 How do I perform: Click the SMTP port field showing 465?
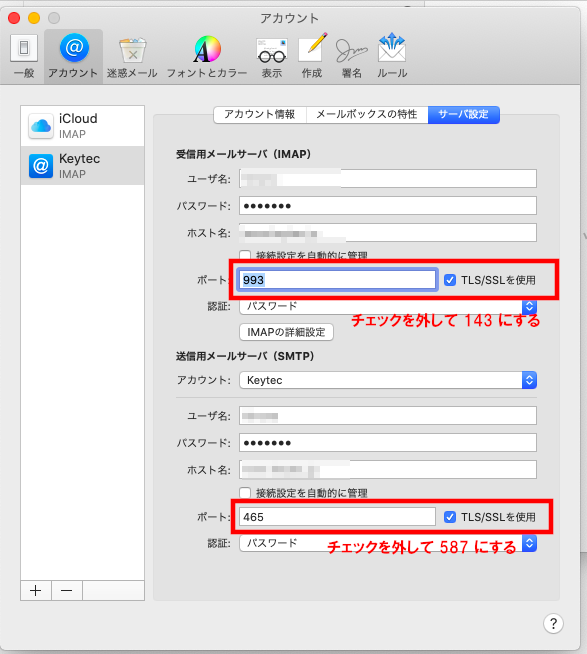(x=337, y=517)
